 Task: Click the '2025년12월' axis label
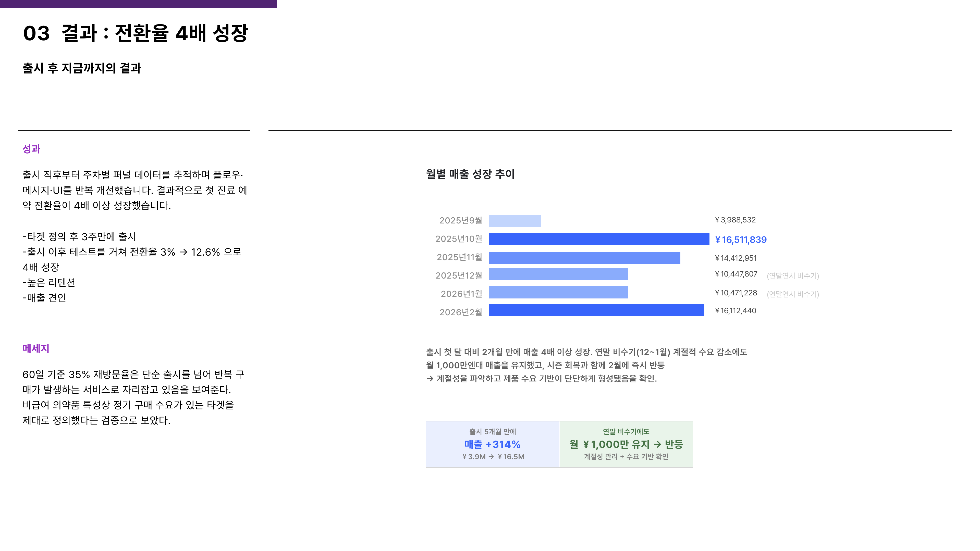click(x=459, y=275)
